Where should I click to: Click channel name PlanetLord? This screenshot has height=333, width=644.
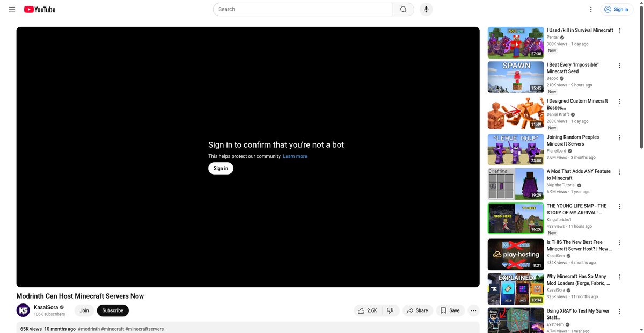(x=557, y=151)
